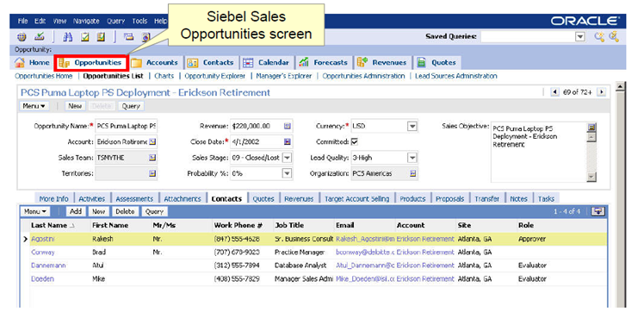Sort by the Last Name column header
This screenshot has width=644, height=325.
click(x=49, y=226)
